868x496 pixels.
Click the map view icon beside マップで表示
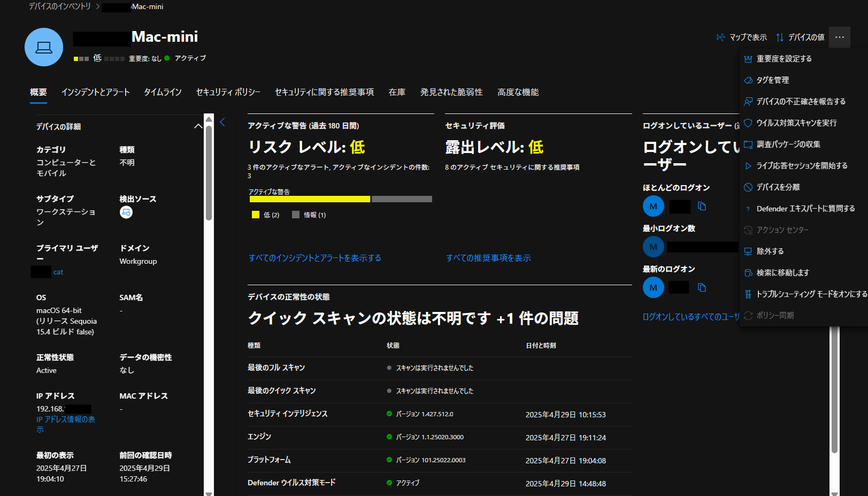pos(721,37)
